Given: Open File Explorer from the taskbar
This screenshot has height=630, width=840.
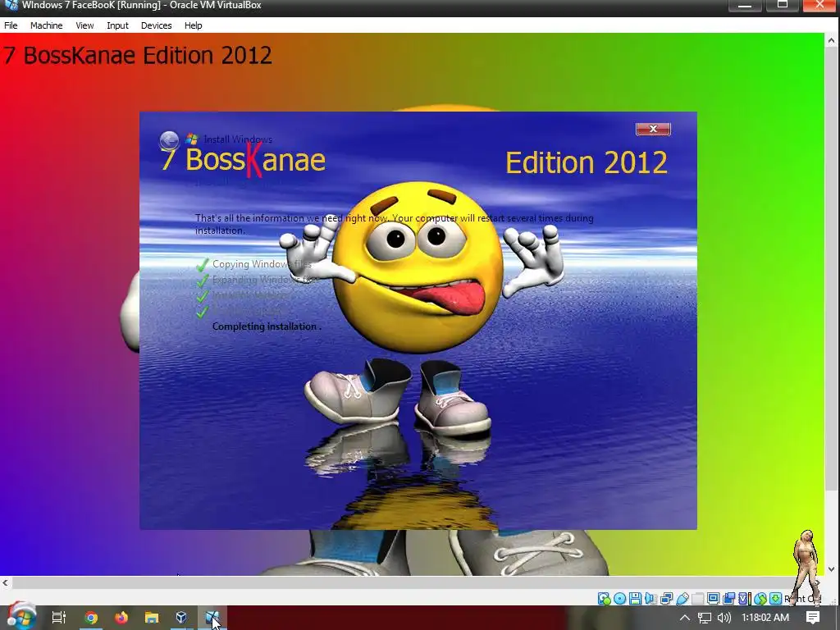Looking at the screenshot, I should [152, 618].
